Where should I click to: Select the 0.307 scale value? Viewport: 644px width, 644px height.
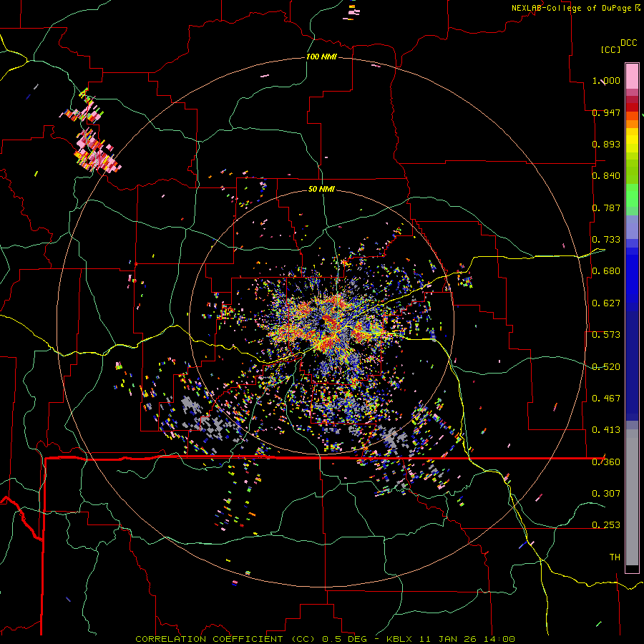tap(606, 494)
